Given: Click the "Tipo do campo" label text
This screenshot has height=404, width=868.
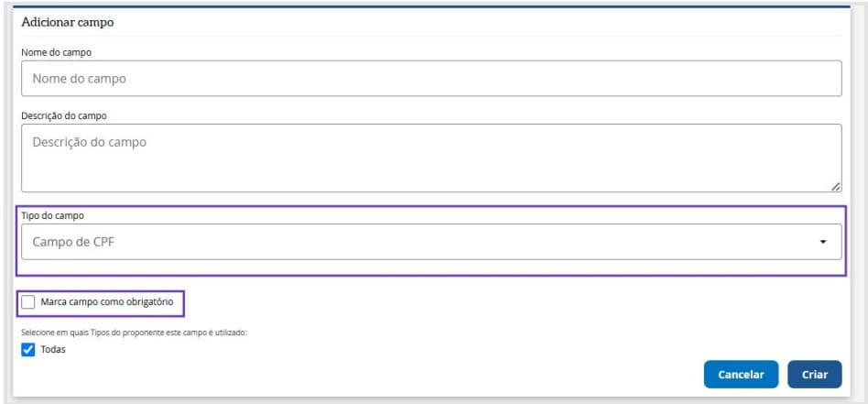Looking at the screenshot, I should click(x=51, y=215).
